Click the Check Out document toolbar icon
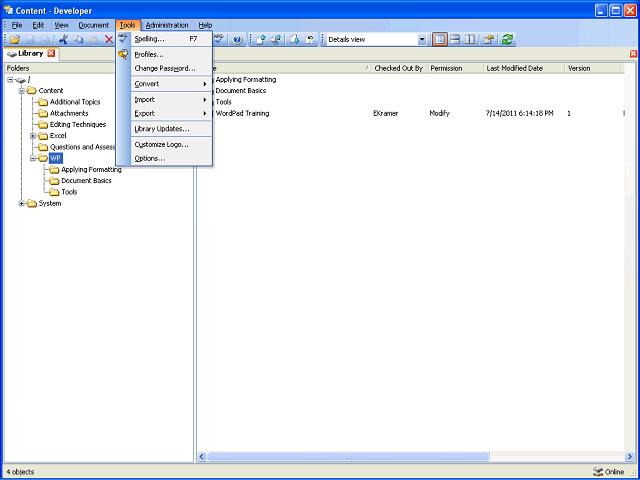This screenshot has height=480, width=640. tap(295, 40)
